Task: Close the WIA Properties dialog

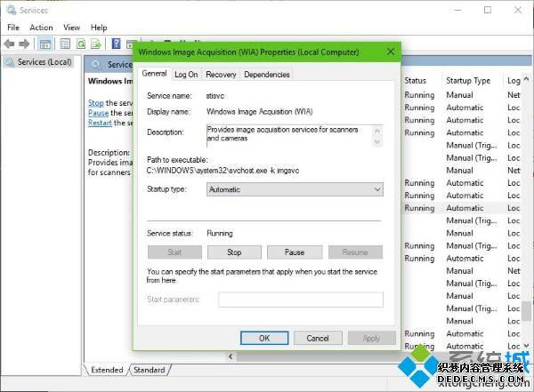Action: point(391,52)
